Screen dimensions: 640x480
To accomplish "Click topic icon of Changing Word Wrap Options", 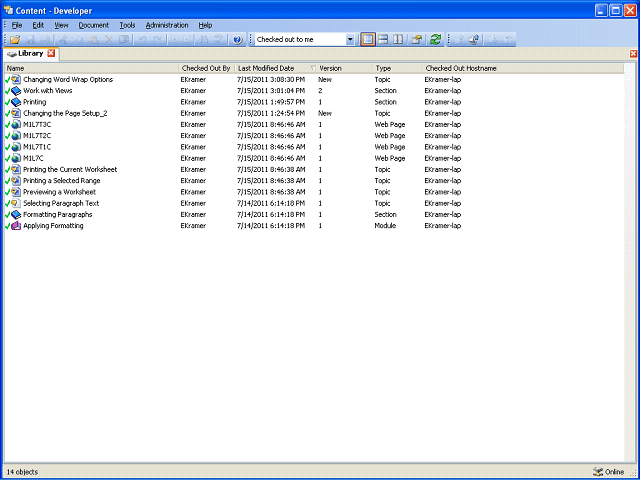I will coord(16,79).
